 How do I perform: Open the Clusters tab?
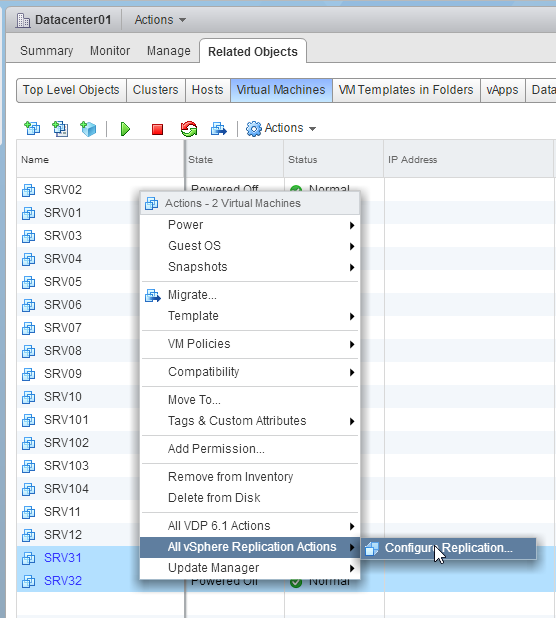coord(156,90)
